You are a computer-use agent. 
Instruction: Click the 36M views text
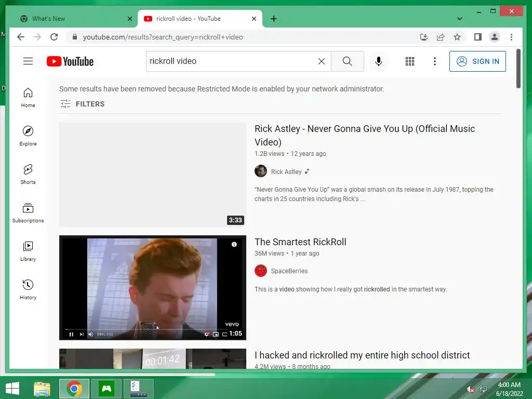pyautogui.click(x=269, y=254)
